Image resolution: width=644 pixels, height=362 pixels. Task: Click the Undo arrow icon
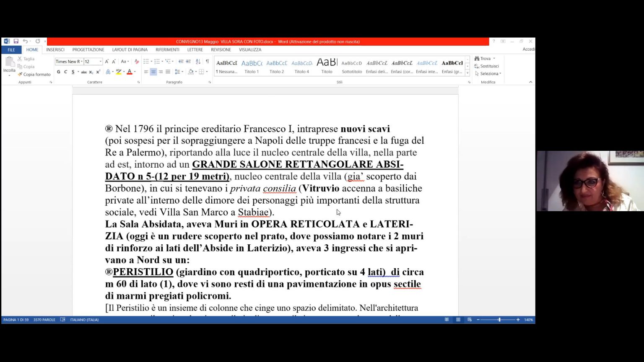25,41
